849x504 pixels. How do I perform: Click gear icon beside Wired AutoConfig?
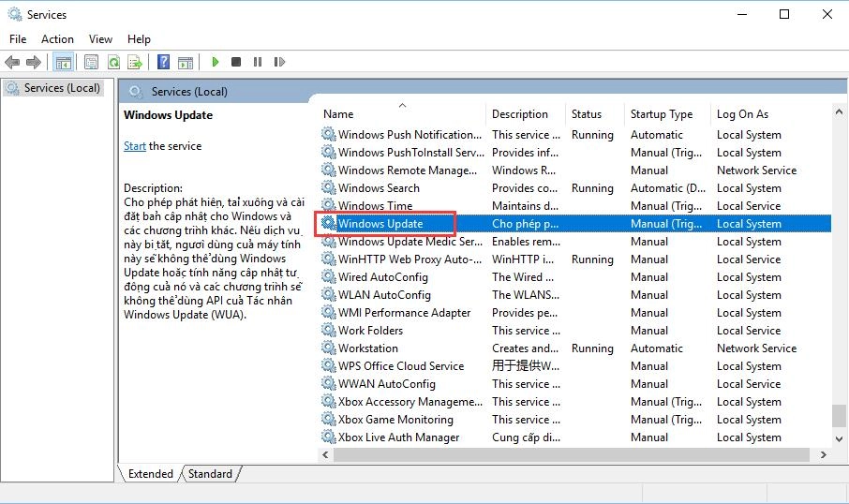(328, 276)
